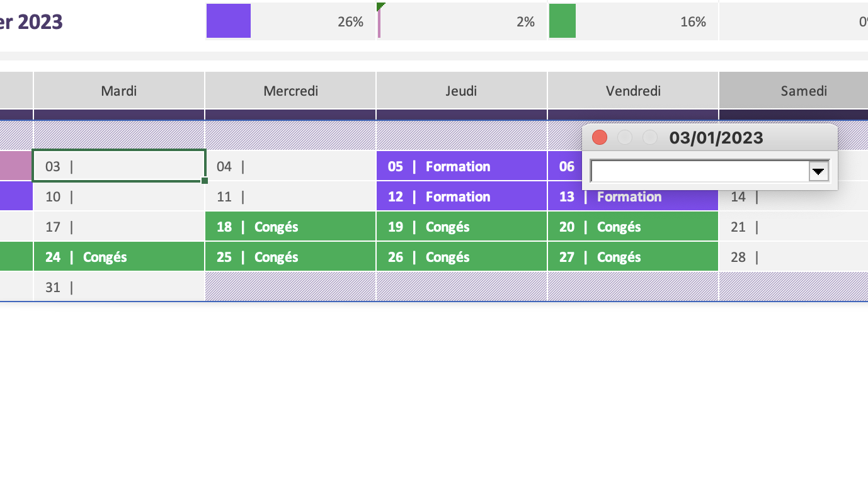
Task: Select the 13 Formation cell on Vendredi
Action: (x=633, y=196)
